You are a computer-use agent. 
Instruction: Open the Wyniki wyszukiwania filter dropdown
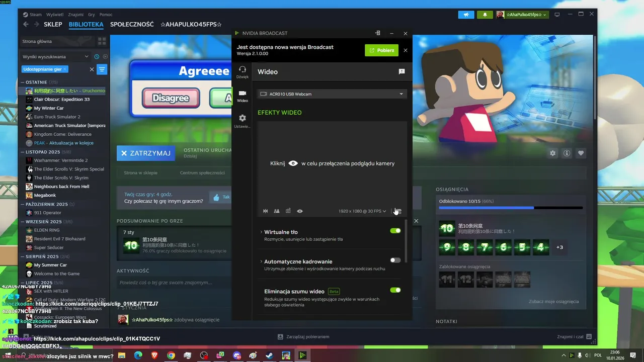coord(55,57)
